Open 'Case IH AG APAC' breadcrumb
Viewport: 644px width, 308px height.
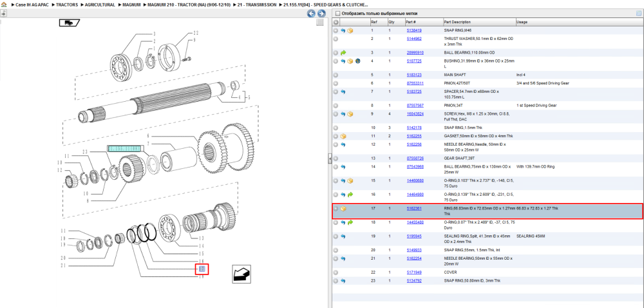click(x=31, y=5)
